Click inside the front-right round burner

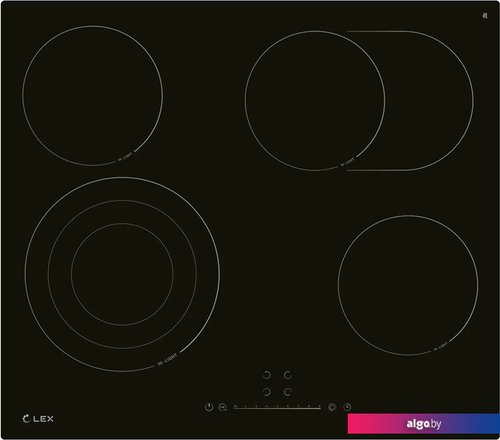(408, 285)
